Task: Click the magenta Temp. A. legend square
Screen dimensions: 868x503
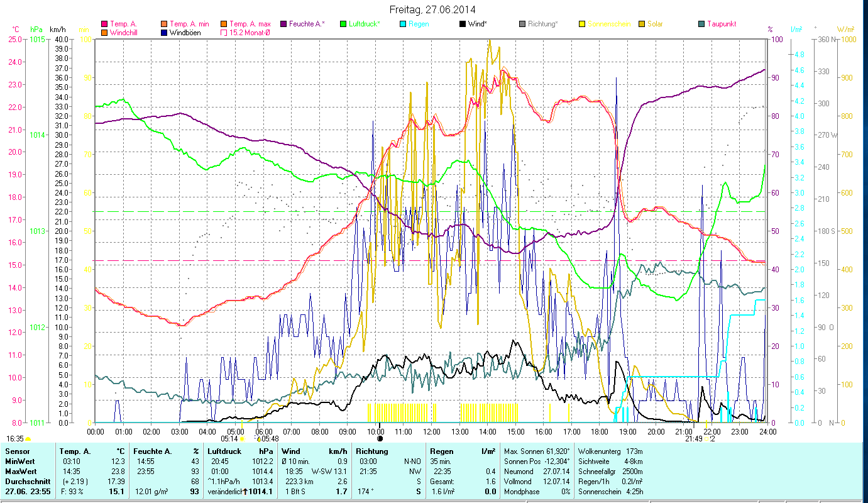Action: click(104, 24)
